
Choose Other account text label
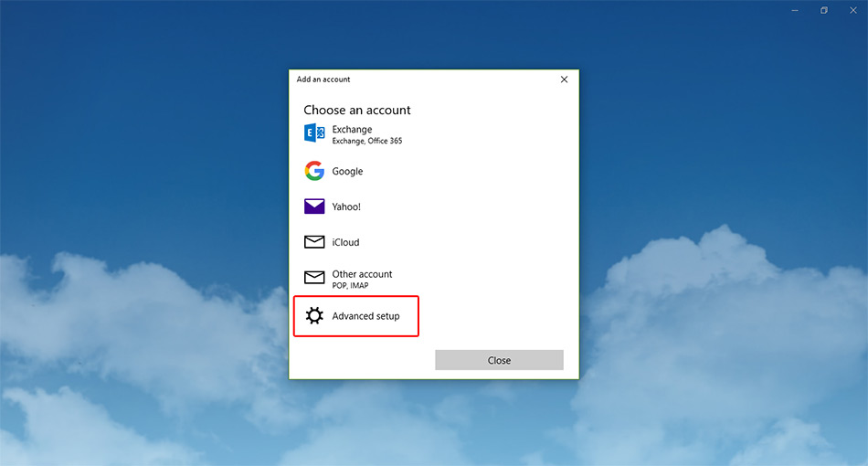(x=362, y=274)
